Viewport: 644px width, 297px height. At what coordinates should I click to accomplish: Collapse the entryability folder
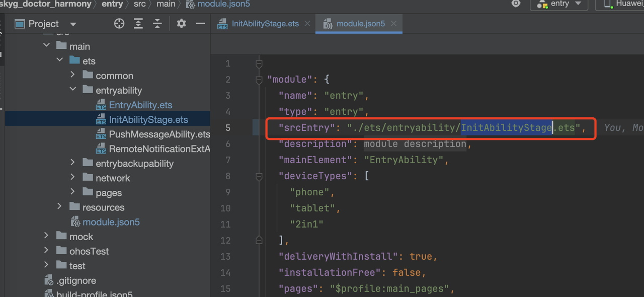click(x=73, y=89)
